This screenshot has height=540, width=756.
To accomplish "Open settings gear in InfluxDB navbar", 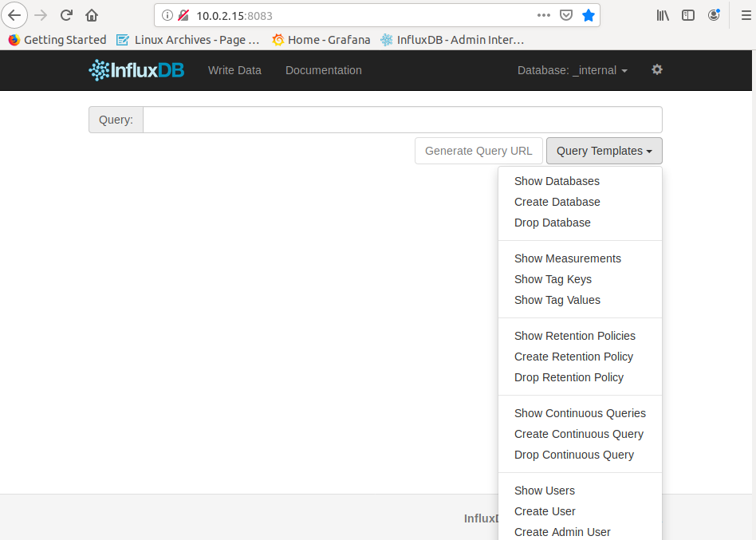I will point(656,70).
